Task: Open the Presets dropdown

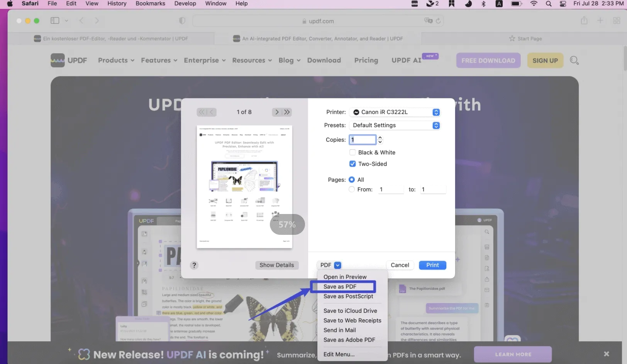Action: coord(395,125)
